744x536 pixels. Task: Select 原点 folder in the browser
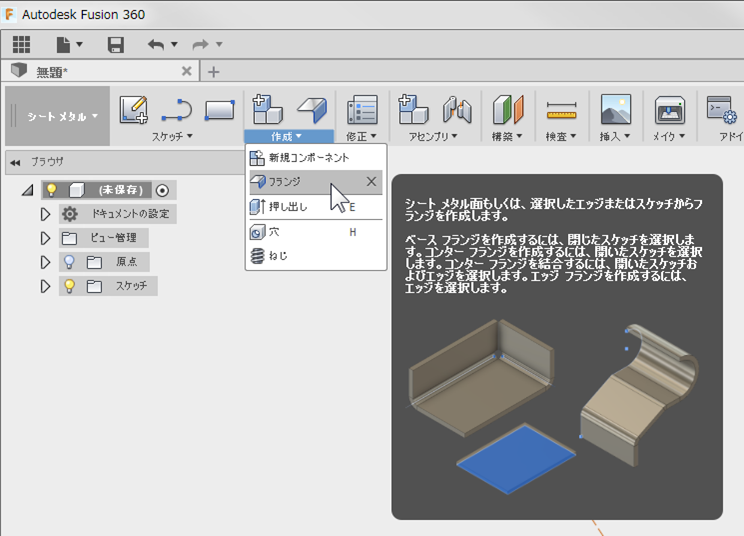click(126, 261)
